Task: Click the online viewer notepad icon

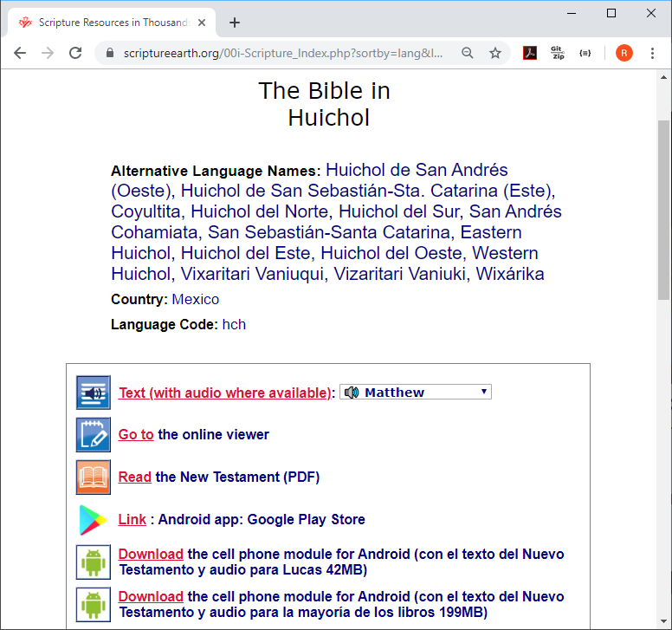Action: pyautogui.click(x=93, y=435)
